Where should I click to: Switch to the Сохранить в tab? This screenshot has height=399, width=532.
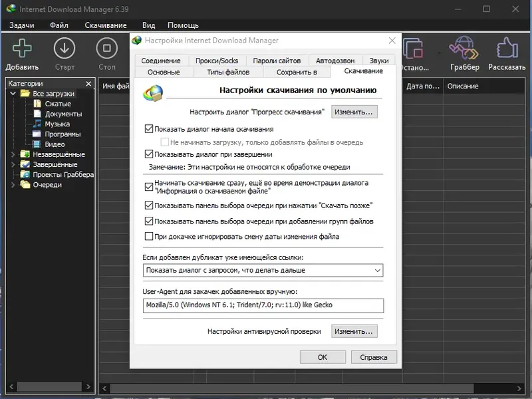pos(297,72)
